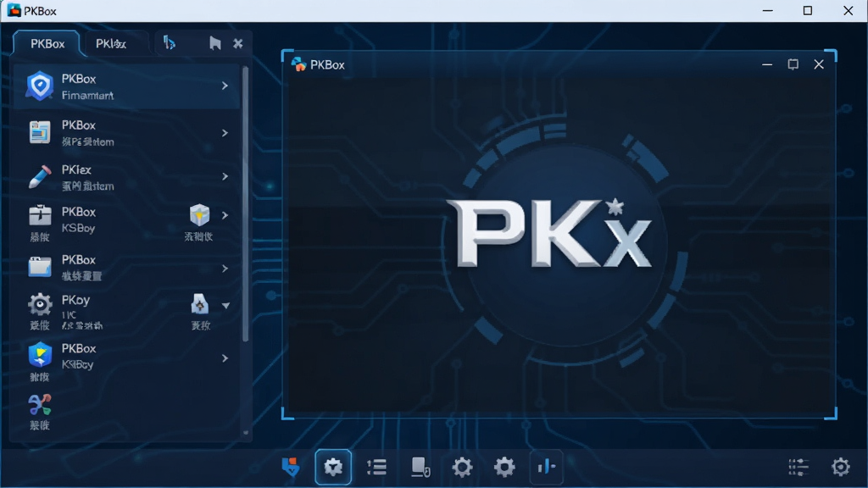Click the flask icon beside PKoy

[x=200, y=304]
